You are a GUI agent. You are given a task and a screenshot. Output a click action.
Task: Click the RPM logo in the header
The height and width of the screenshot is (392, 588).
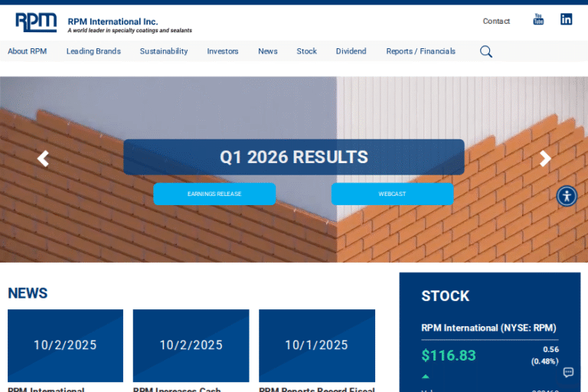(x=36, y=21)
